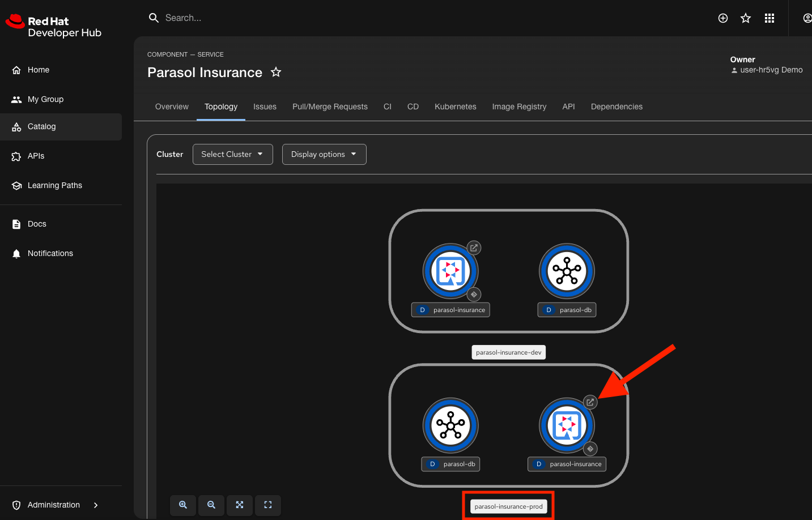
Task: Click the fit to screen topology button
Action: pos(240,505)
